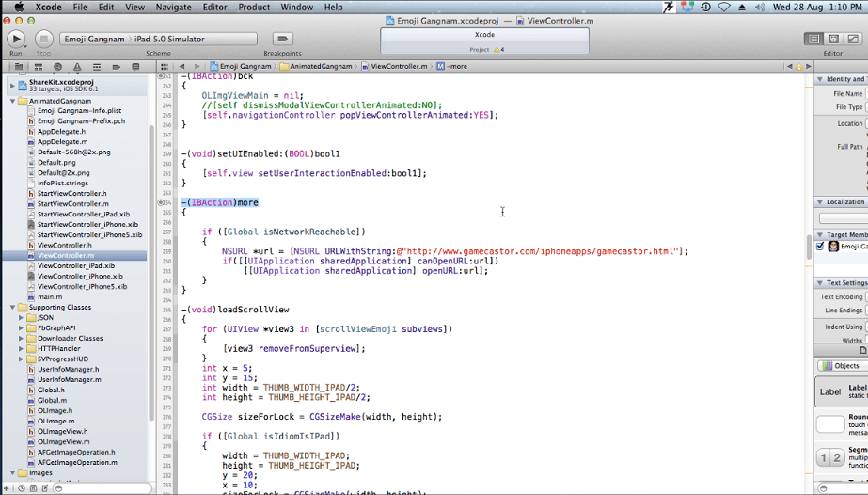Collapse the Supporting Classes group
This screenshot has width=868, height=495.
point(13,308)
